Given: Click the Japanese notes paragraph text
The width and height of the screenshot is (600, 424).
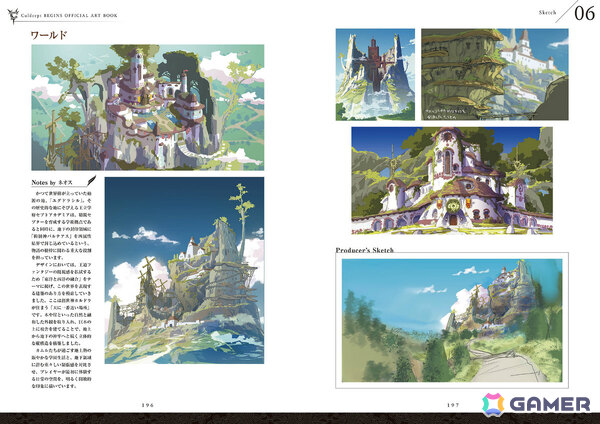Looking at the screenshot, I should coord(61,289).
